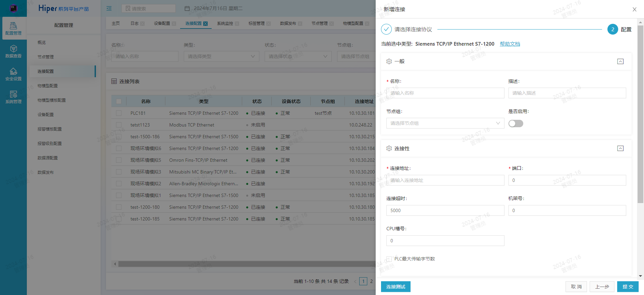This screenshot has height=295, width=644.
Task: Open 数据查看 sidebar icon
Action: tap(13, 51)
